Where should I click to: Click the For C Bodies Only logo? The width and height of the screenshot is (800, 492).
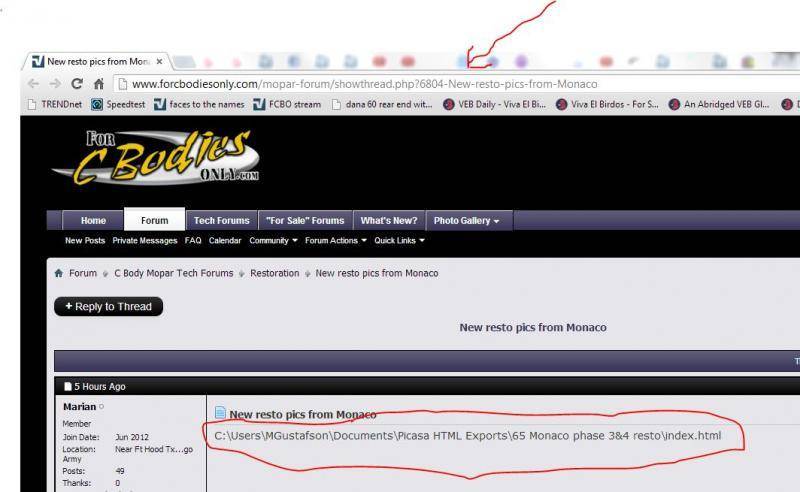click(x=156, y=160)
